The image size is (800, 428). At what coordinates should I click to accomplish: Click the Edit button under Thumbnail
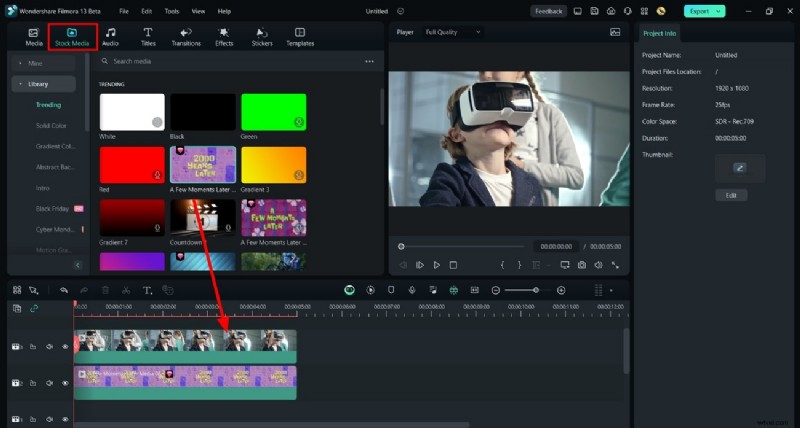731,195
